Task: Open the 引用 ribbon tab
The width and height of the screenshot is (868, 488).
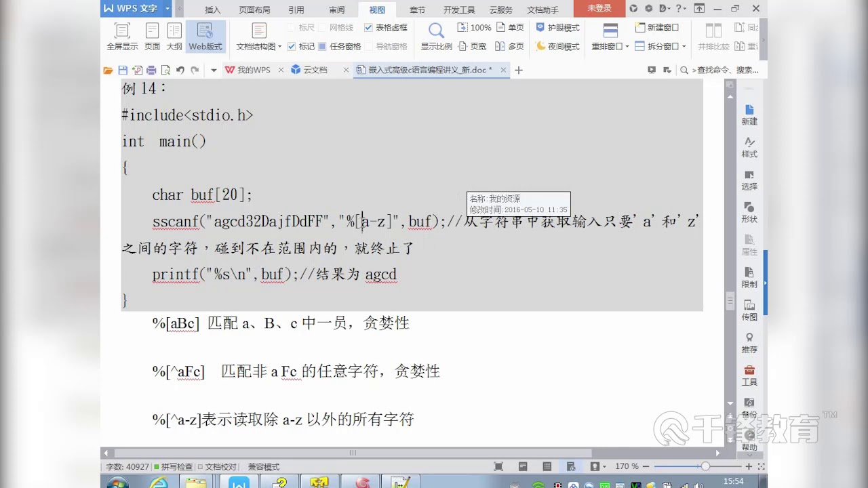Action: point(296,9)
